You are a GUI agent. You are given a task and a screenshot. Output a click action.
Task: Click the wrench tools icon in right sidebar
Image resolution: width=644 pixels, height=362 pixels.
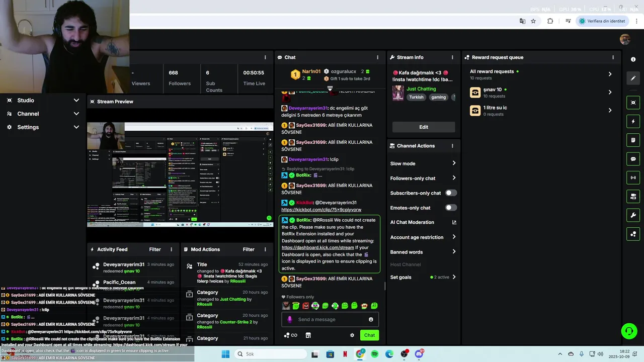click(633, 215)
